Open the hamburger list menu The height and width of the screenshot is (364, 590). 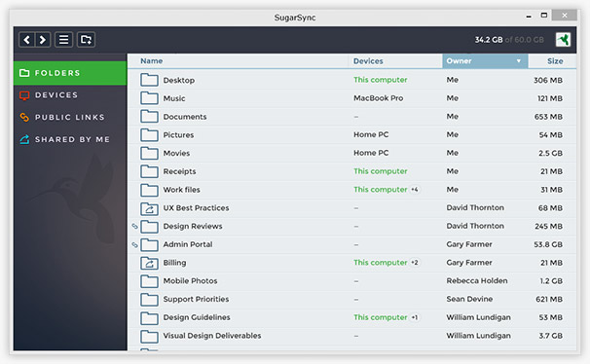point(63,40)
